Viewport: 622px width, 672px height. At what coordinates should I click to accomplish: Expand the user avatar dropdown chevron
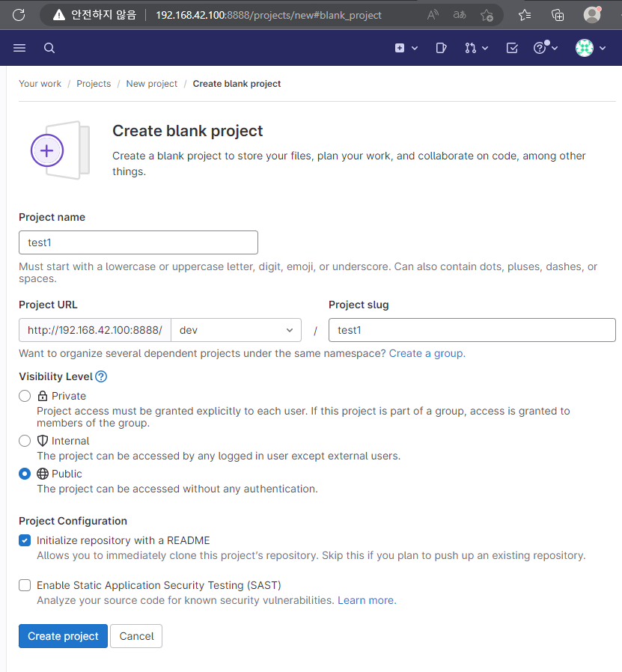(603, 48)
